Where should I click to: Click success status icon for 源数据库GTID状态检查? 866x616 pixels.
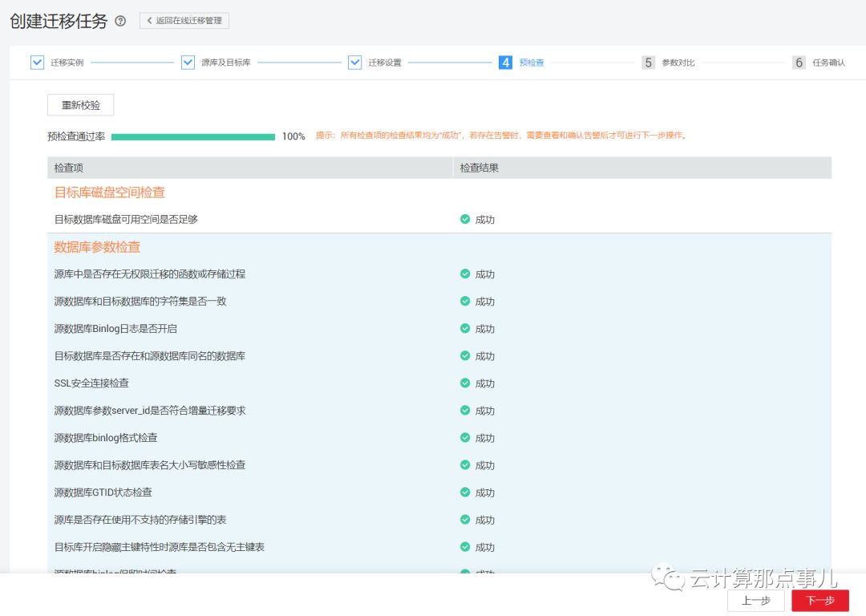click(x=465, y=492)
